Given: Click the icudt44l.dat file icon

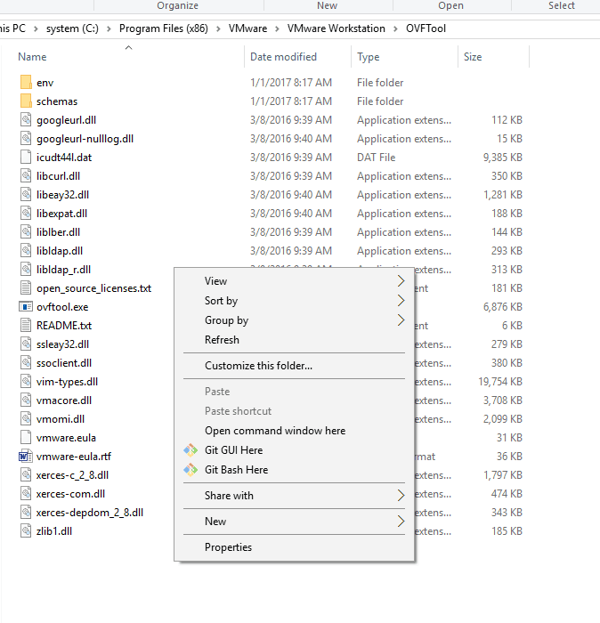Looking at the screenshot, I should coord(25,157).
